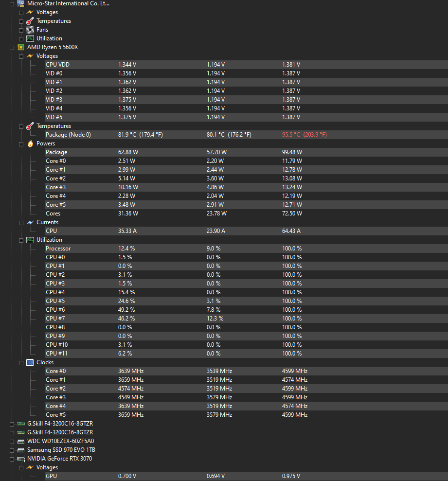Image resolution: width=448 pixels, height=481 pixels.
Task: Click the Currents icon
Action: pos(30,222)
